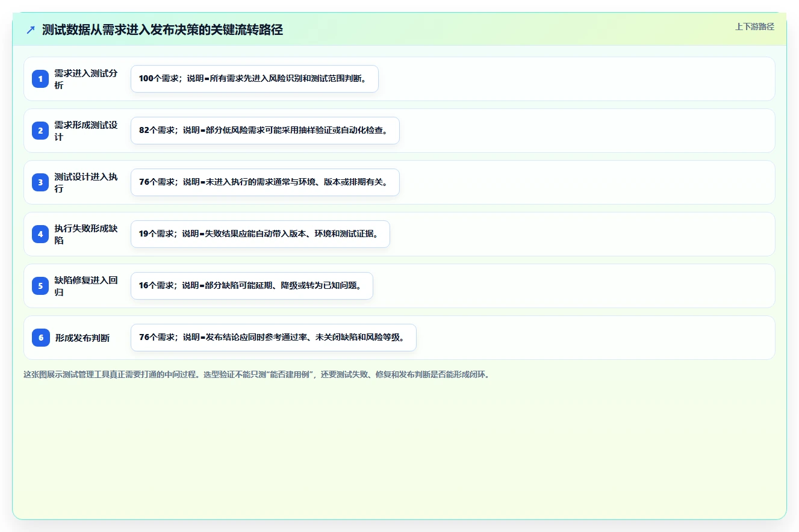
Task: Select the step label 测试设计进入执行
Action: tap(86, 182)
